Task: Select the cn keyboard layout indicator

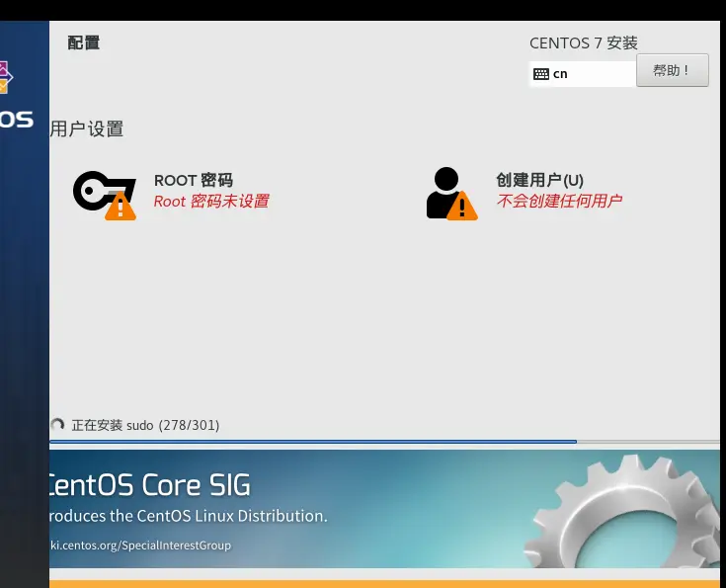Action: 583,74
